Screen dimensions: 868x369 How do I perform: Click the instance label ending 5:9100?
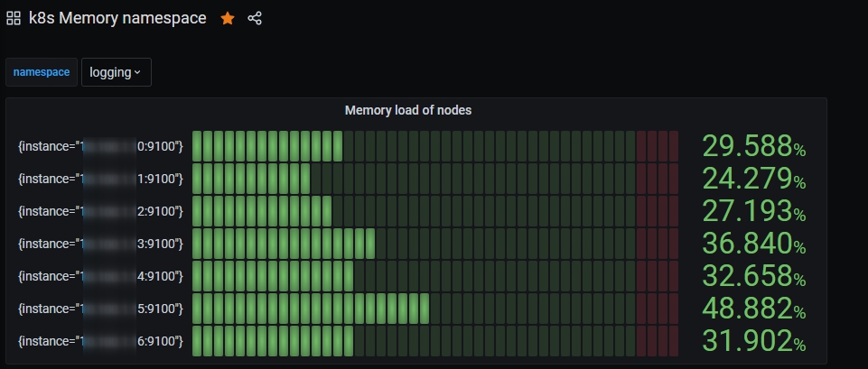pyautogui.click(x=101, y=309)
